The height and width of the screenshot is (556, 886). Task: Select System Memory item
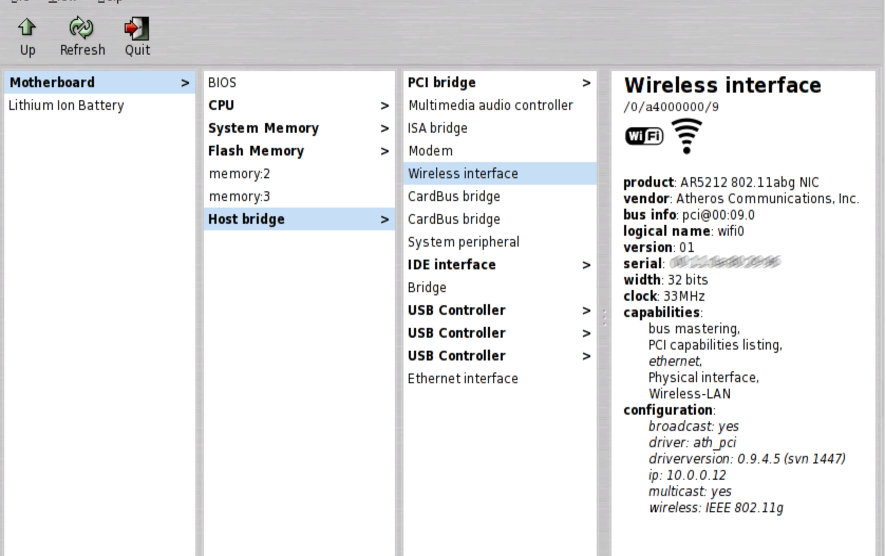[299, 128]
